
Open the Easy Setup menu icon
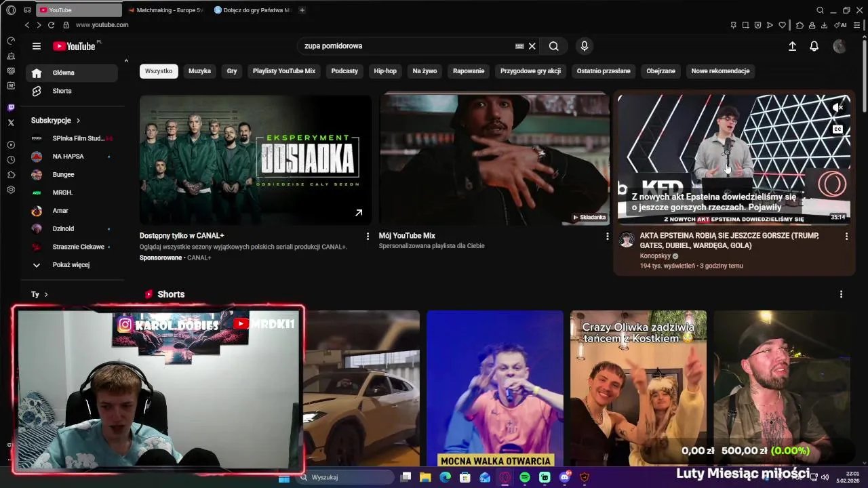click(857, 25)
